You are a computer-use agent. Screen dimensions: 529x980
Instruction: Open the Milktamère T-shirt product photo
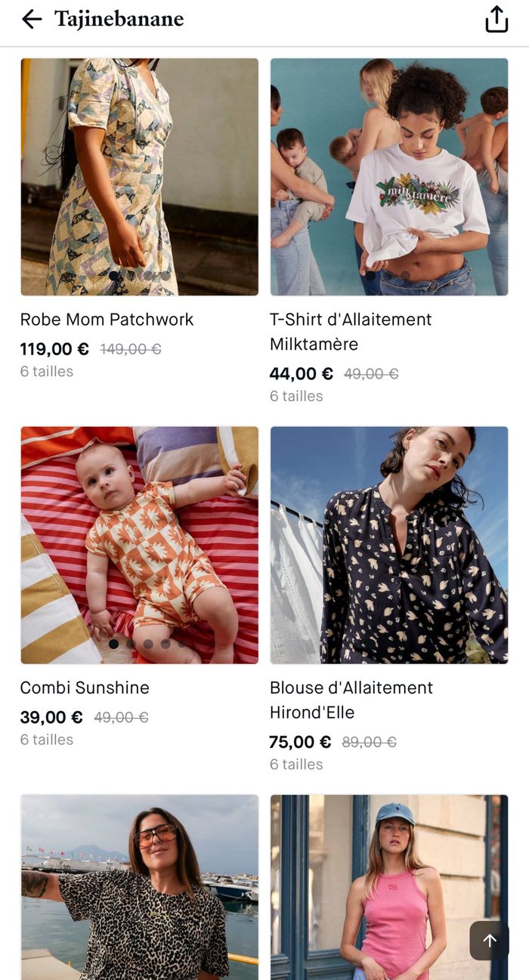pyautogui.click(x=389, y=177)
